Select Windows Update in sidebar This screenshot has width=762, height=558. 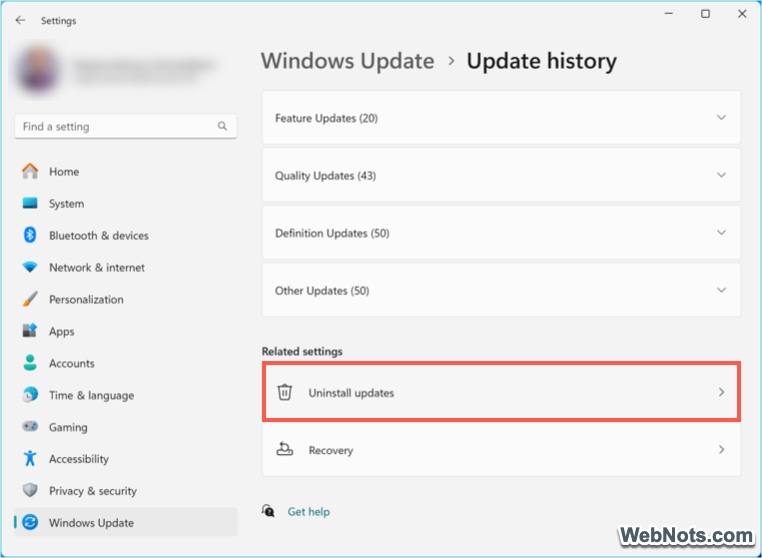pyautogui.click(x=125, y=523)
